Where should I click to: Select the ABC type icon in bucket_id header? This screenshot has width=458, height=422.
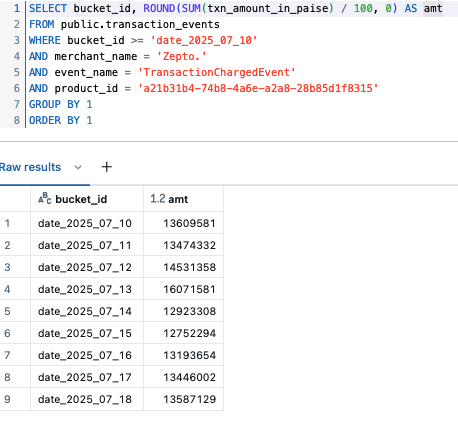tap(45, 198)
